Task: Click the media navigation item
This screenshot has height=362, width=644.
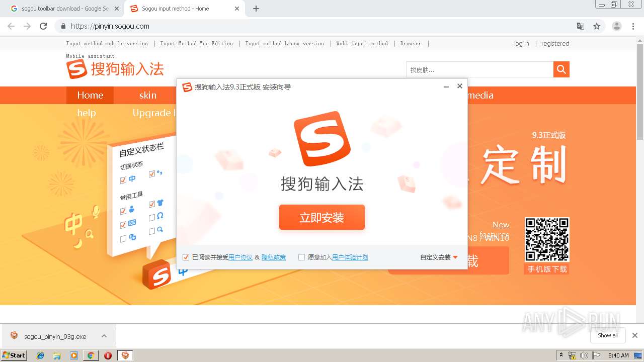Action: (480, 95)
